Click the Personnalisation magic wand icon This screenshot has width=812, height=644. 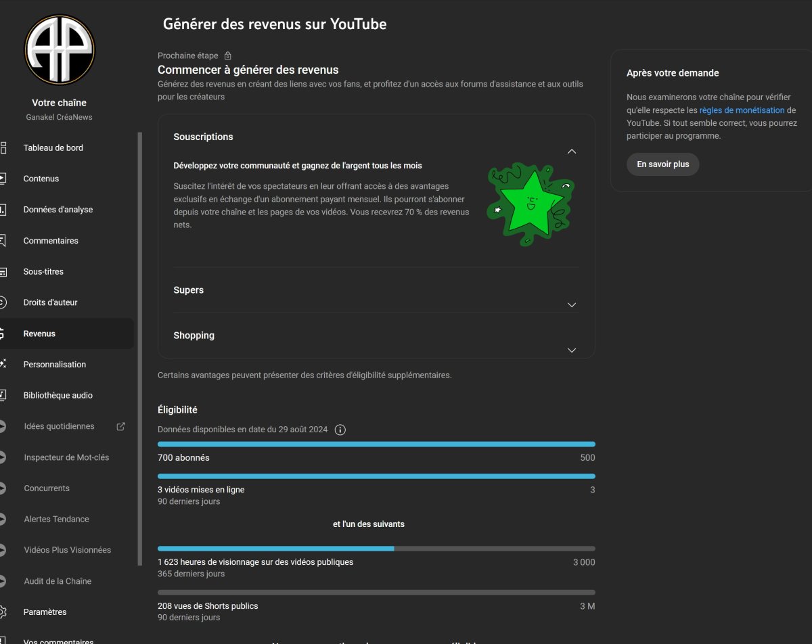(x=3, y=364)
